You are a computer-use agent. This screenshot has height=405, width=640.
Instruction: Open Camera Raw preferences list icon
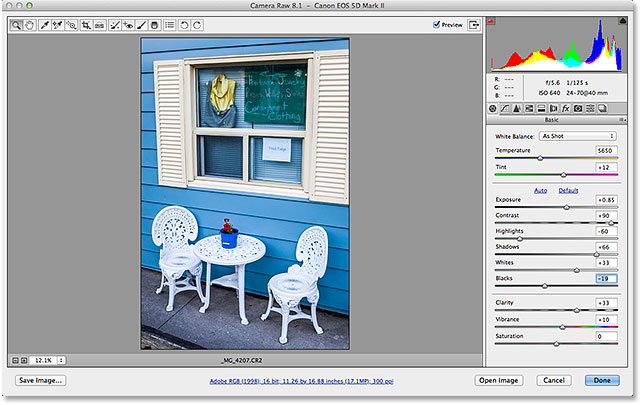169,24
